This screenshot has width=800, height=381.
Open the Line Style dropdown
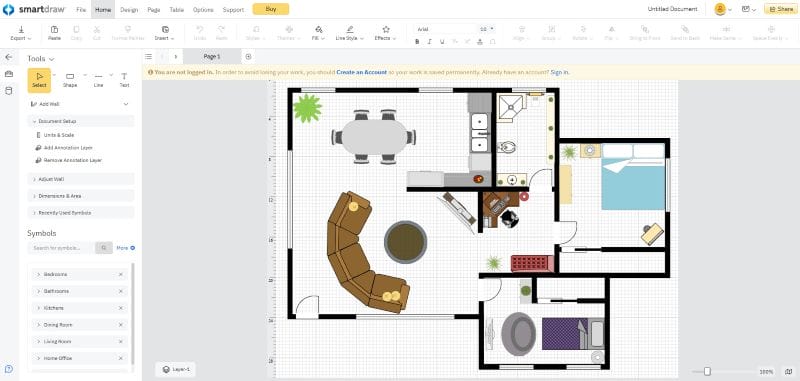(349, 34)
